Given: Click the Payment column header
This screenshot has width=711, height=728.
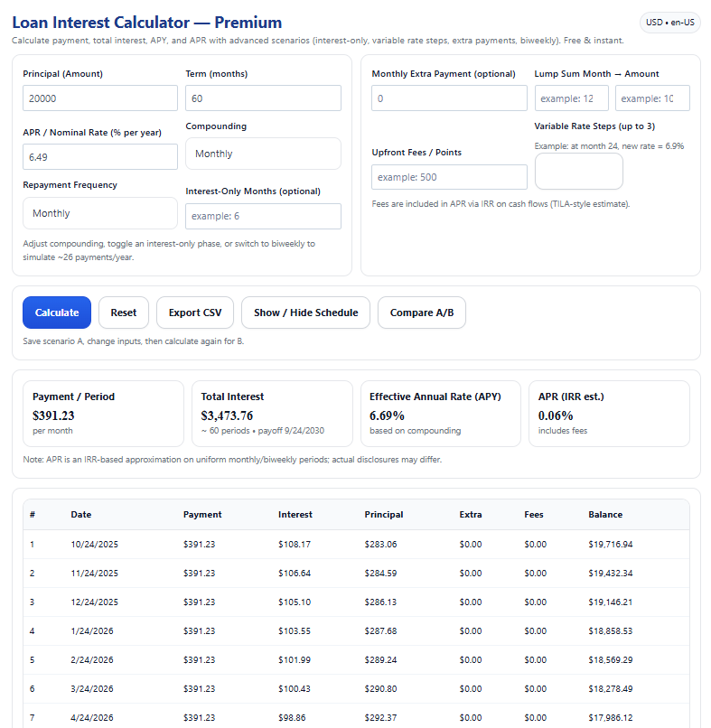Looking at the screenshot, I should pyautogui.click(x=202, y=515).
